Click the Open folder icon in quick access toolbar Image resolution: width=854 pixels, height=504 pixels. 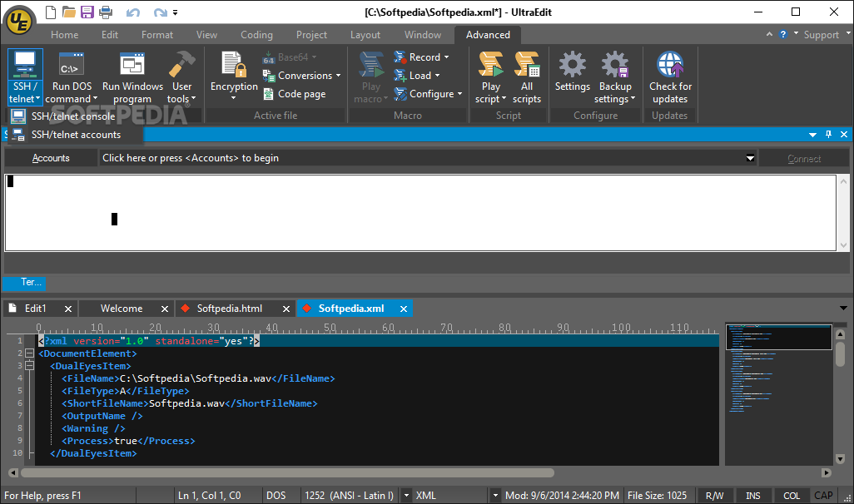click(x=68, y=12)
